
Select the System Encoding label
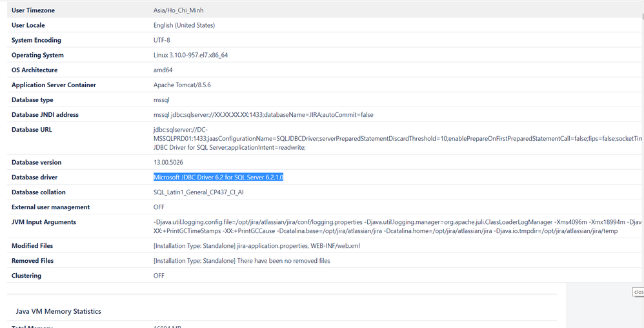coord(36,40)
